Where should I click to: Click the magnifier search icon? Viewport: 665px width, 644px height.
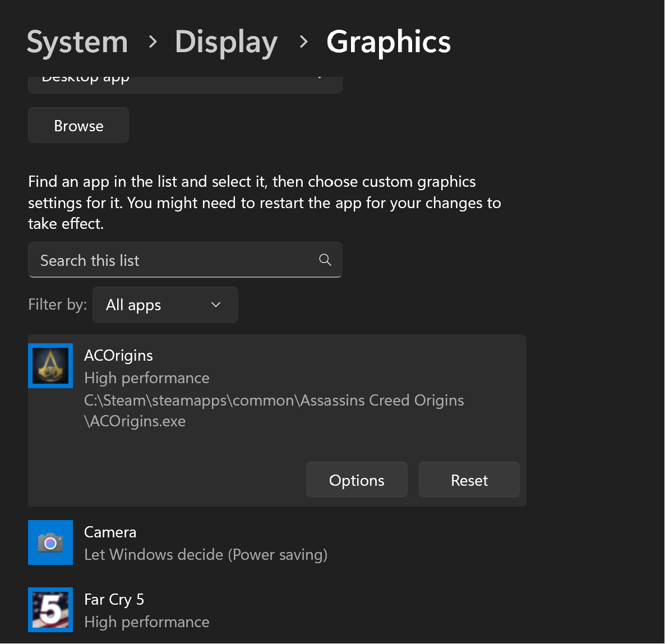tap(325, 260)
